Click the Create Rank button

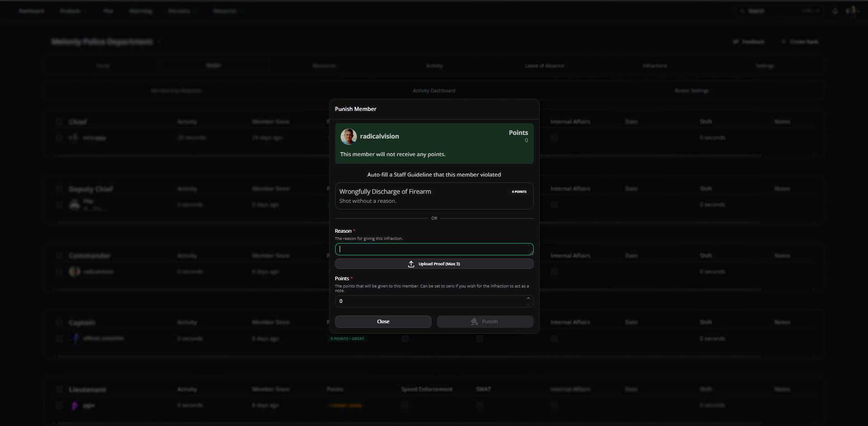pos(800,42)
